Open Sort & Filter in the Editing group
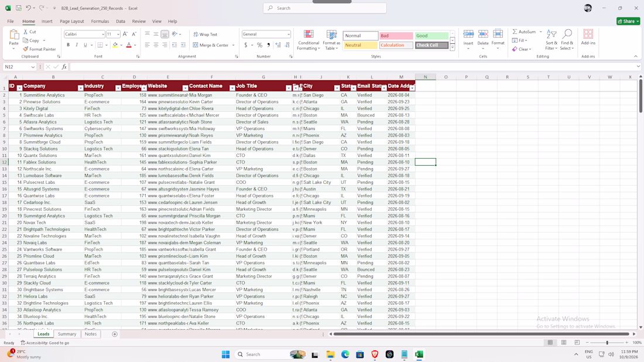This screenshot has height=362, width=644. point(551,40)
